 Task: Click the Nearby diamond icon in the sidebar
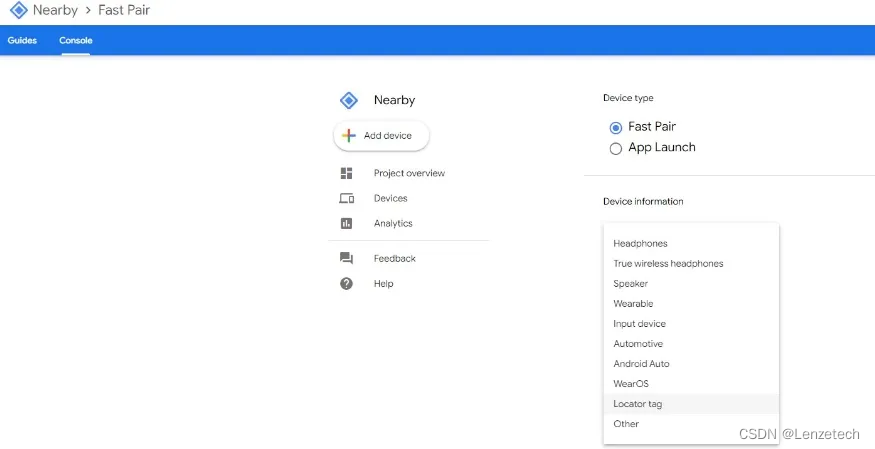[349, 100]
